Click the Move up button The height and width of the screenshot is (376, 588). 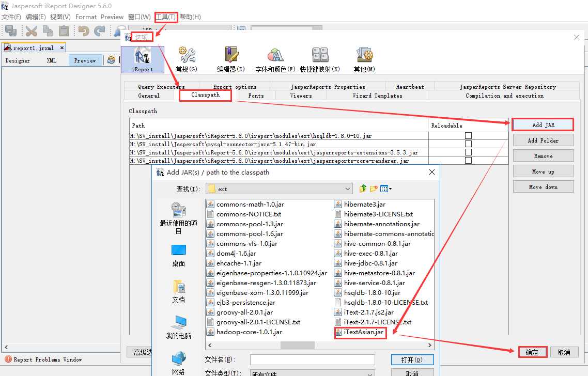tap(543, 171)
